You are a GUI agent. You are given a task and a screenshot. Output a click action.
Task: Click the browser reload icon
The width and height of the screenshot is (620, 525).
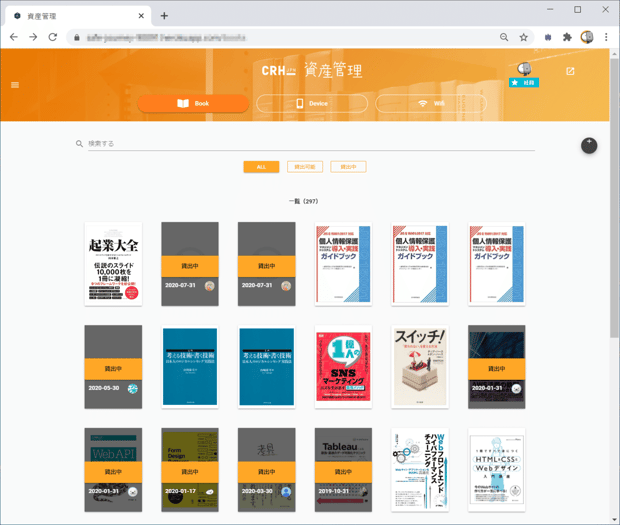pyautogui.click(x=53, y=37)
